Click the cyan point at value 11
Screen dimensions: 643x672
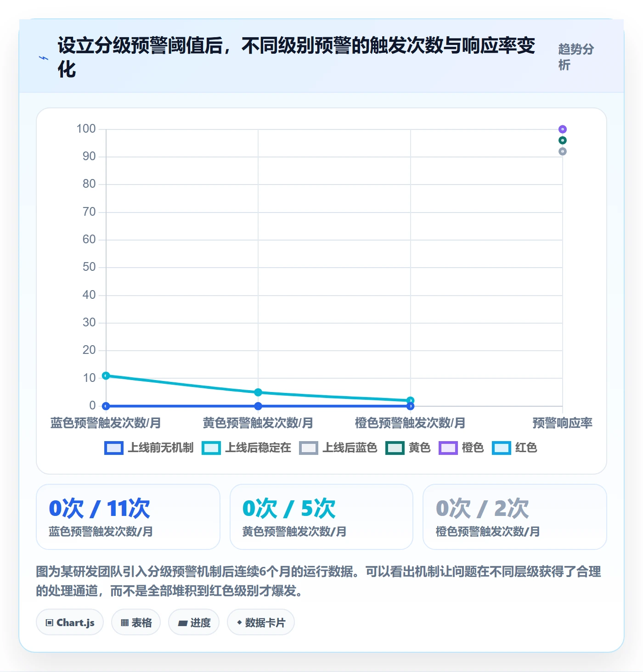(x=106, y=376)
